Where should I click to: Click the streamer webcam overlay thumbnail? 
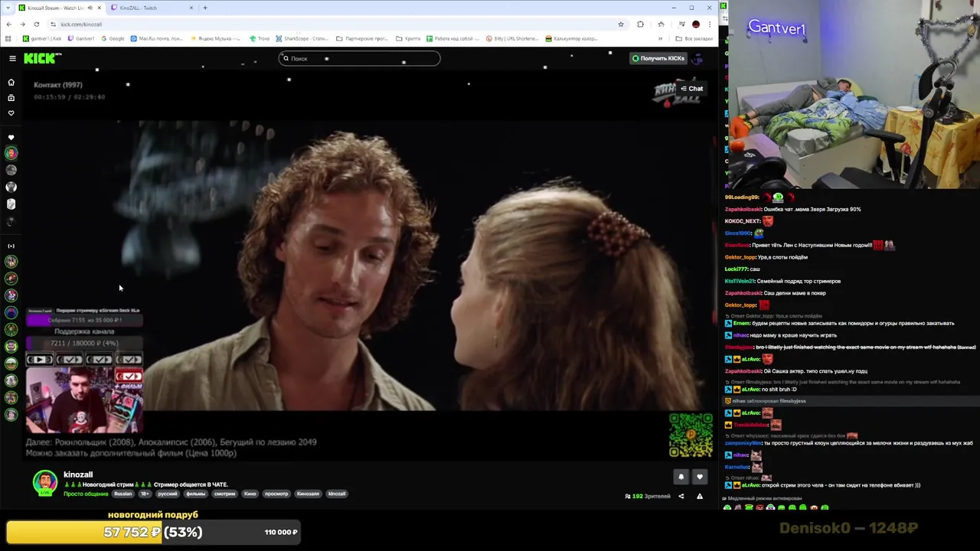coord(84,400)
